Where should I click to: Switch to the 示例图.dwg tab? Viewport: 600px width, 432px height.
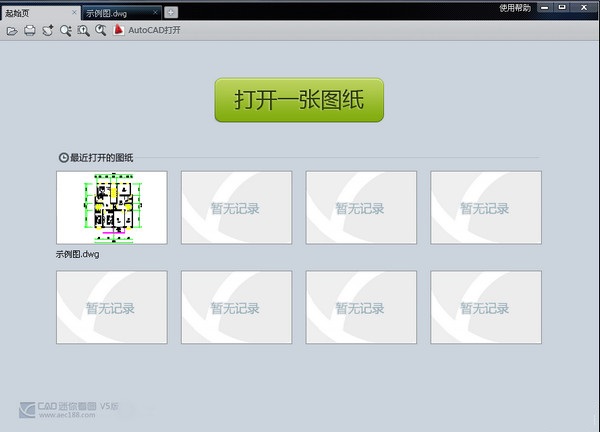pyautogui.click(x=122, y=13)
